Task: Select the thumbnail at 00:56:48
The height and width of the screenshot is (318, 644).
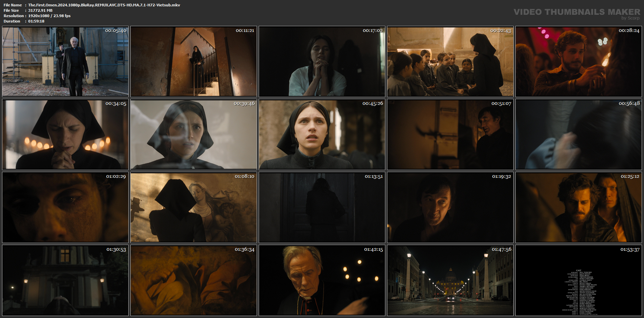Action: coord(578,134)
